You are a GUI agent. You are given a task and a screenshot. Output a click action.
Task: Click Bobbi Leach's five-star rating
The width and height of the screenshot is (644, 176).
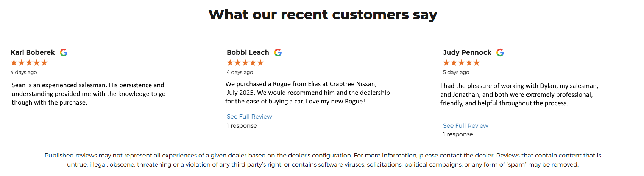(x=245, y=63)
